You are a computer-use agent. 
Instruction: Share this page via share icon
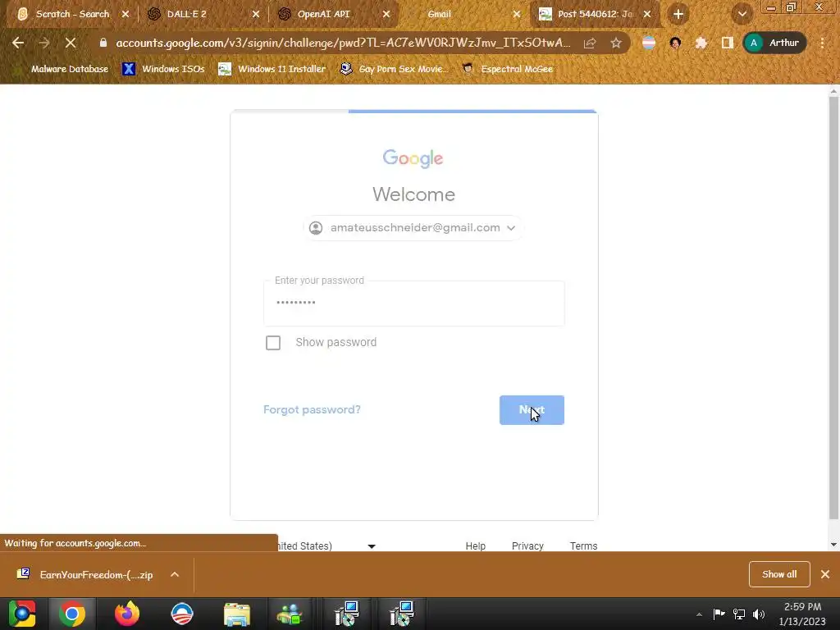tap(590, 43)
